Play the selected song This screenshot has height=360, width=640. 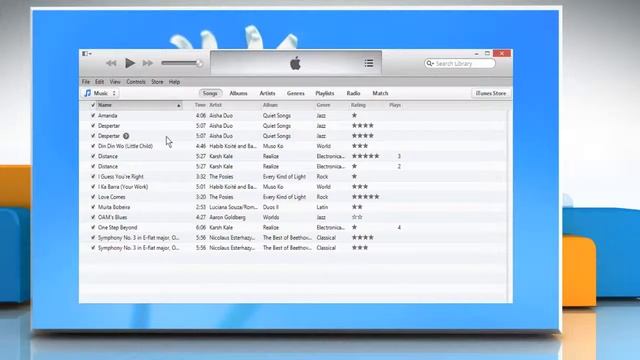pos(130,63)
